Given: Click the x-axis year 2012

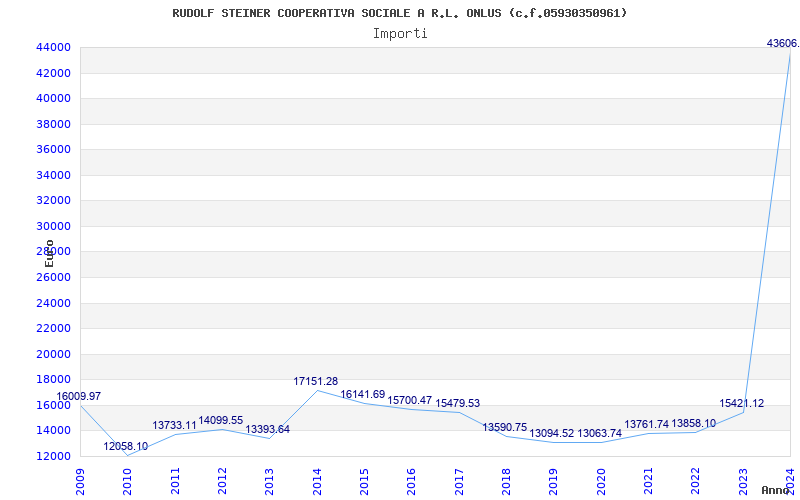Looking at the screenshot, I should (222, 482).
